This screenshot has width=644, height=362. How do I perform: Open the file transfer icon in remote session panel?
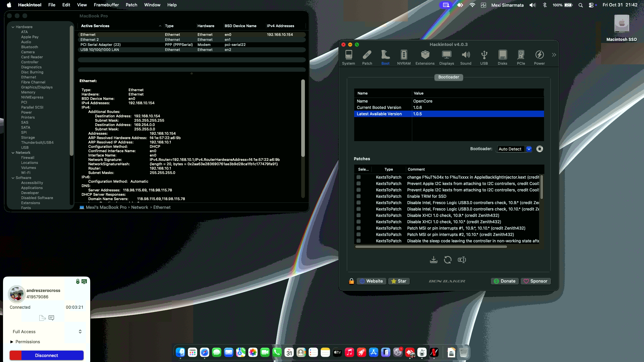click(42, 318)
